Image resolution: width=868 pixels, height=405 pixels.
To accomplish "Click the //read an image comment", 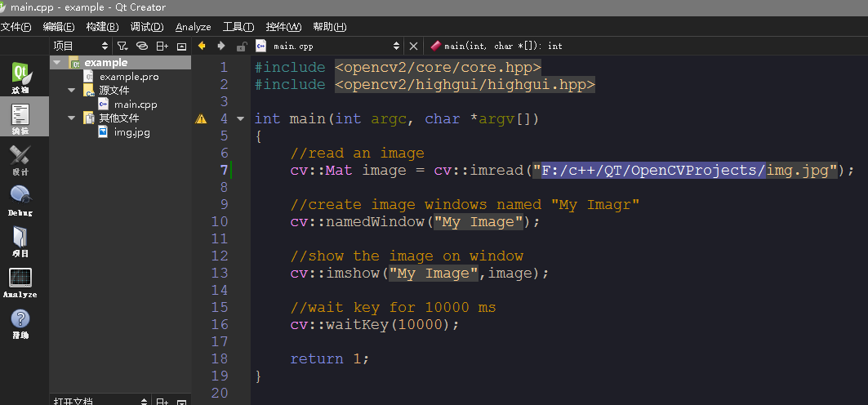I will [x=357, y=154].
